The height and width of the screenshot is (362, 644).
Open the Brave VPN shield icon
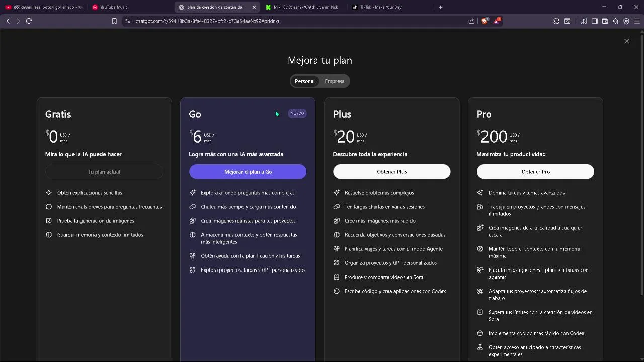[x=626, y=21]
